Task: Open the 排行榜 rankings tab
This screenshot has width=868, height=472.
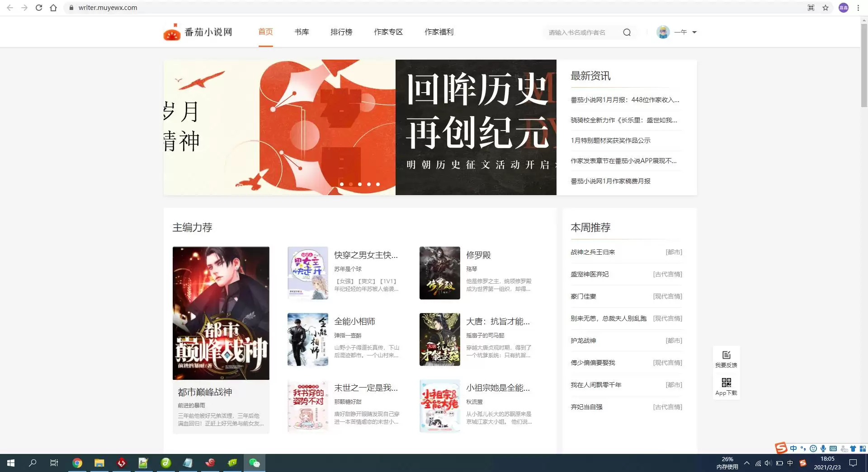Action: [341, 32]
